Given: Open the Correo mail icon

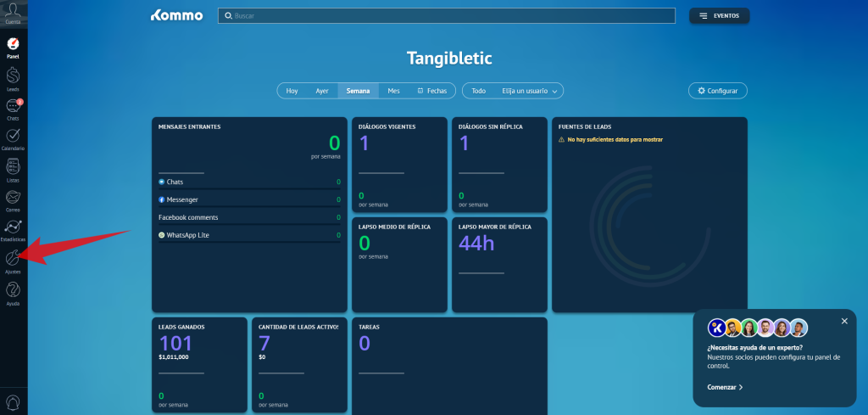Looking at the screenshot, I should 13,197.
